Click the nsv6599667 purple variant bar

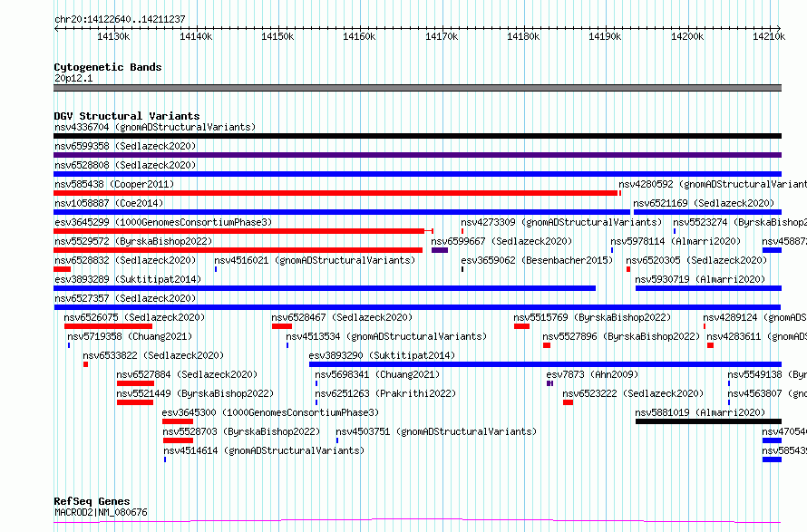(x=440, y=250)
